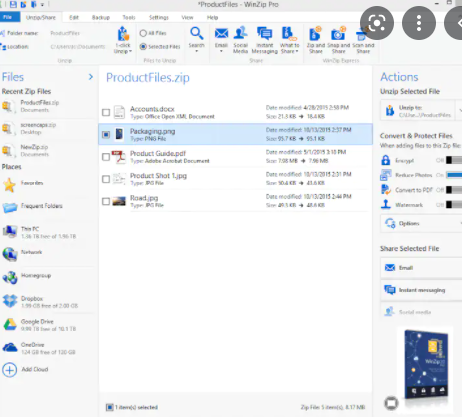This screenshot has height=417, width=462.
Task: Click the selection status icon in status bar
Action: 109,407
